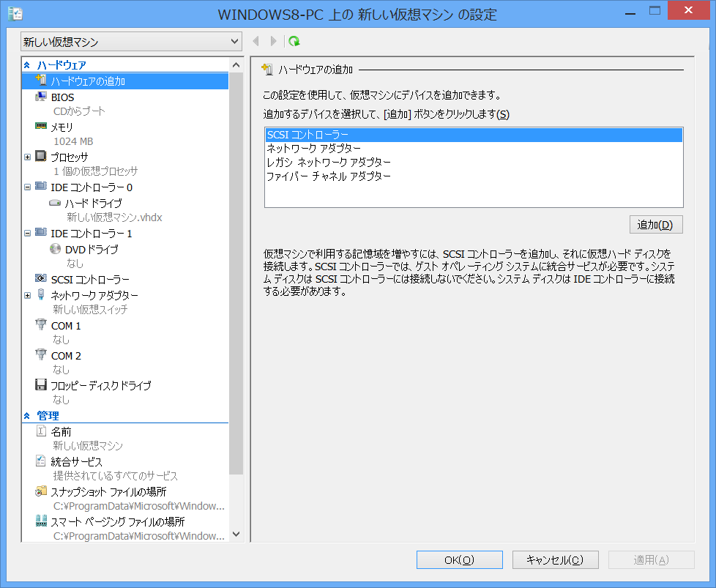Image resolution: width=716 pixels, height=588 pixels.
Task: Click the green refresh icon in toolbar
Action: [x=294, y=42]
